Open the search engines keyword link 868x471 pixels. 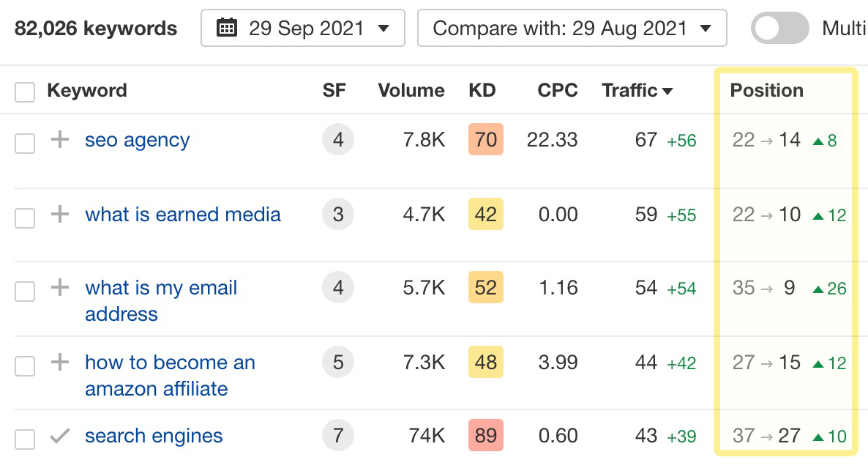click(154, 436)
